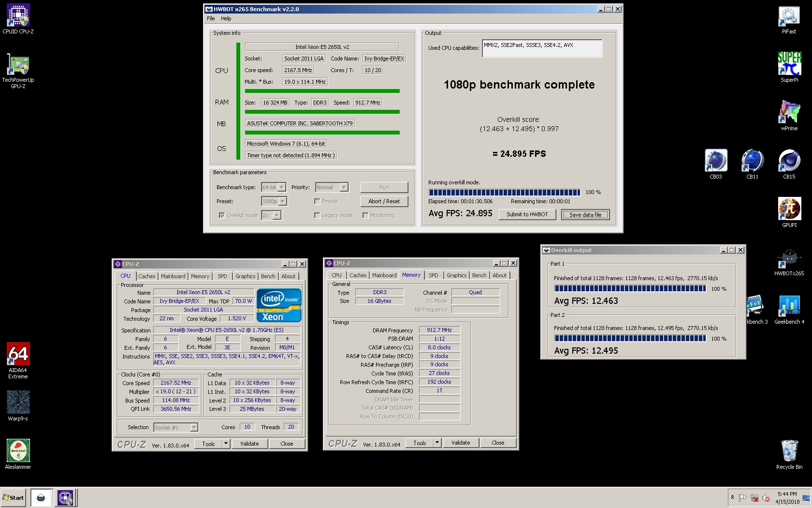812x508 pixels.
Task: Click the HWBOT x265 title bar icon
Action: (209, 9)
